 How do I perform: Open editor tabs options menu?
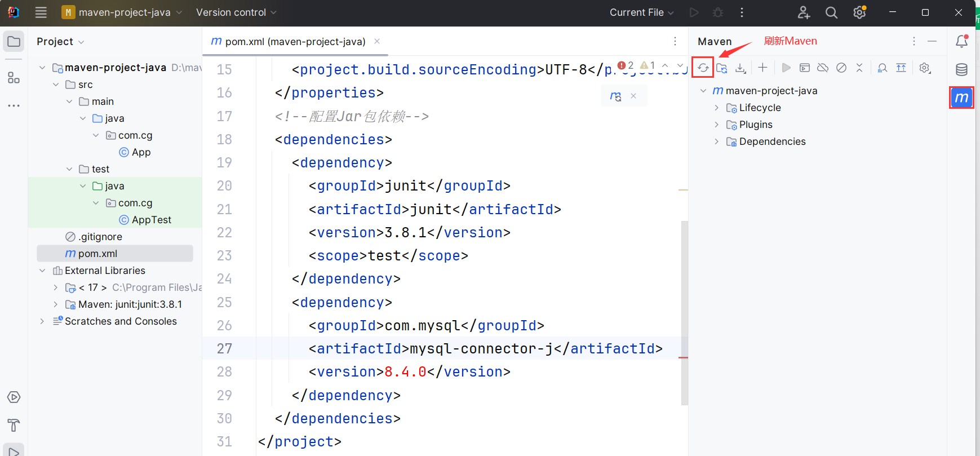tap(675, 41)
